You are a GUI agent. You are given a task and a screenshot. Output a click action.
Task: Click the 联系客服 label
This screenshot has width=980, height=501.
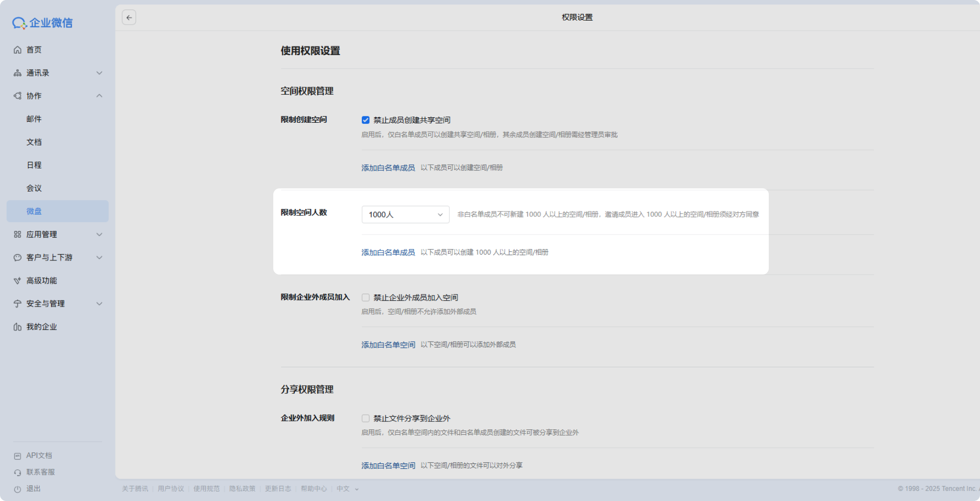point(41,472)
